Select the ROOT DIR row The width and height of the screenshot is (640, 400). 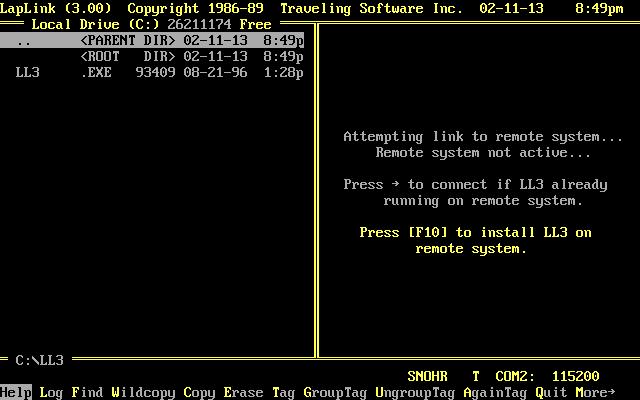click(x=152, y=56)
